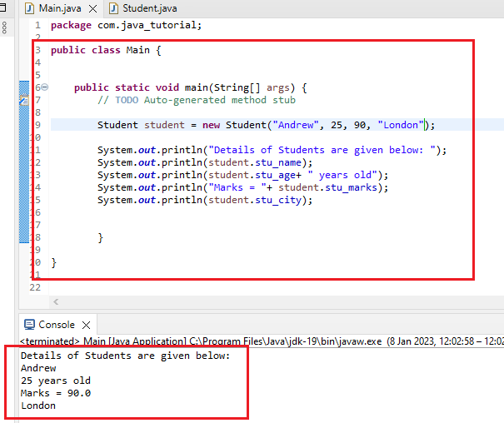Click line number 1 in the gutter
This screenshot has height=423, width=504.
(x=38, y=25)
